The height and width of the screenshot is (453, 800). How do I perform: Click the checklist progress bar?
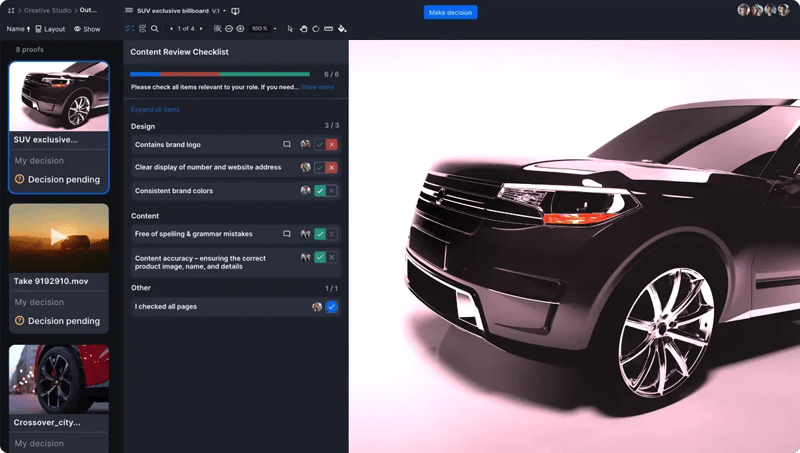pos(220,74)
